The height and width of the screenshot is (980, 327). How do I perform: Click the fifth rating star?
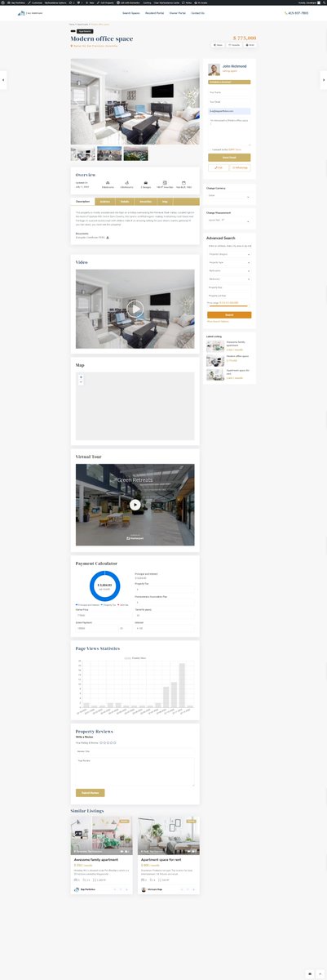point(116,742)
